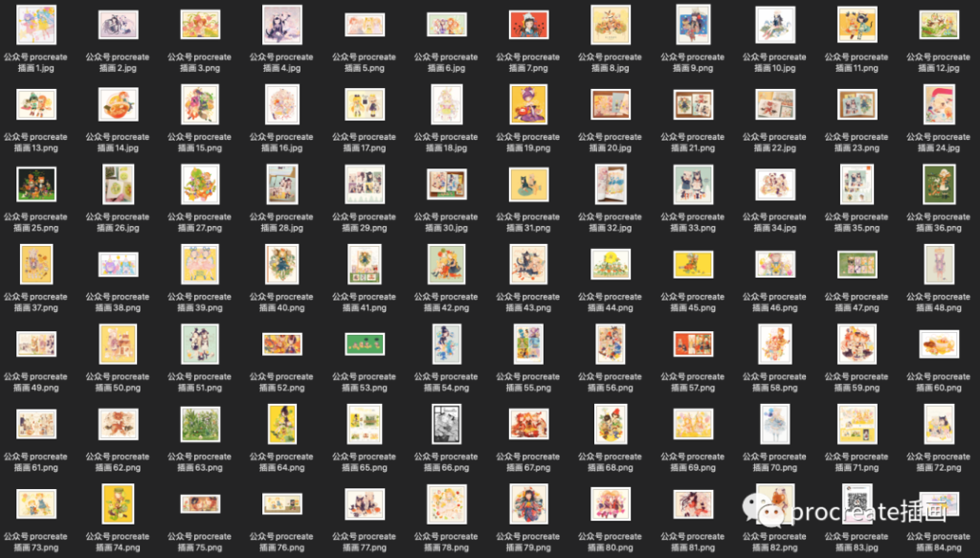Select the 插画 19.png yellow thumbnail
This screenshot has width=980, height=558.
528,104
